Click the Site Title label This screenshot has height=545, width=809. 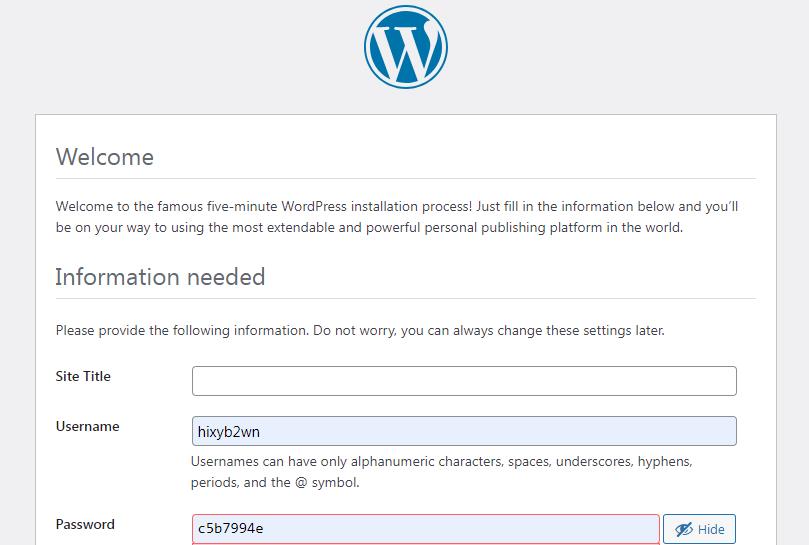point(83,376)
